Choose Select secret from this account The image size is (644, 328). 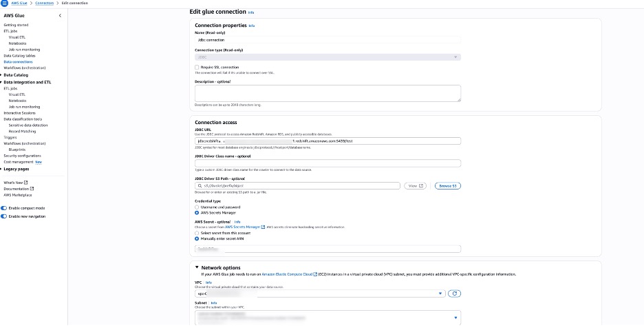click(x=197, y=233)
